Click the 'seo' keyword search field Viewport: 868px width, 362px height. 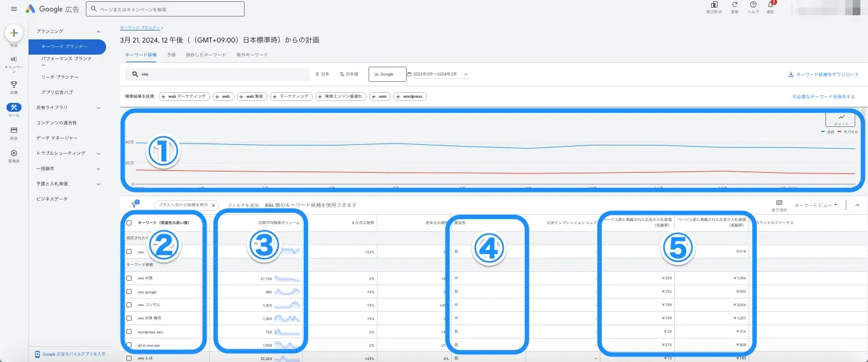(x=216, y=74)
